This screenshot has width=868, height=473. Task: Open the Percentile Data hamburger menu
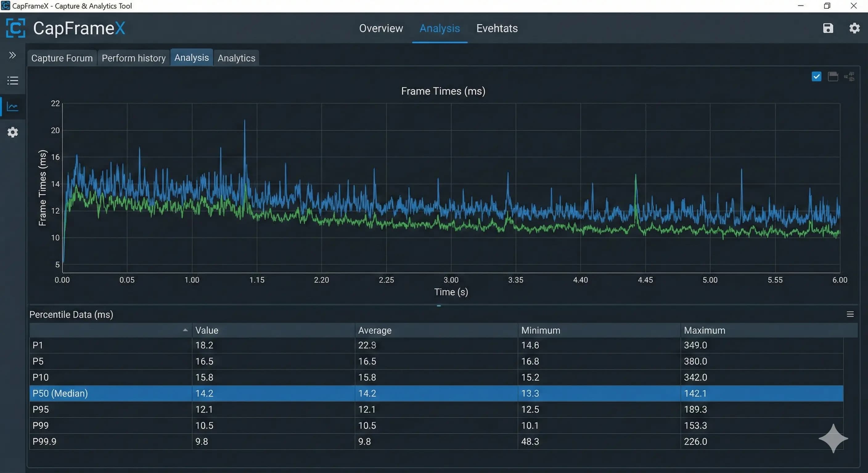pyautogui.click(x=850, y=314)
